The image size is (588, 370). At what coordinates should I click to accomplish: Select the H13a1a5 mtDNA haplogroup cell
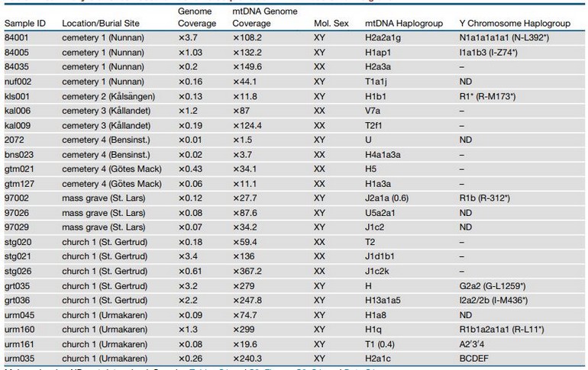tap(383, 301)
